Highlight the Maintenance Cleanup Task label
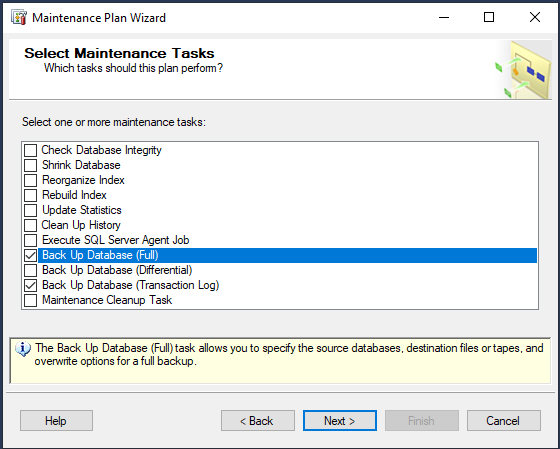 coord(107,300)
